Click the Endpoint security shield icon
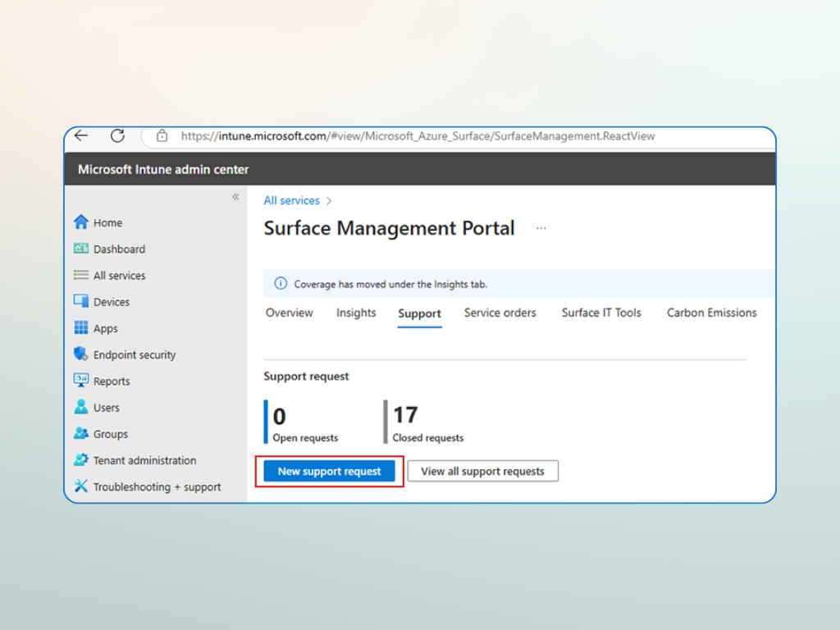This screenshot has height=630, width=840. click(81, 354)
